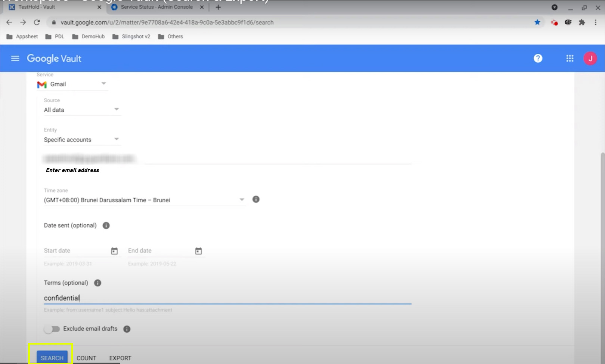Reload the current page
Screen dimensions: 605x364
pyautogui.click(x=37, y=22)
